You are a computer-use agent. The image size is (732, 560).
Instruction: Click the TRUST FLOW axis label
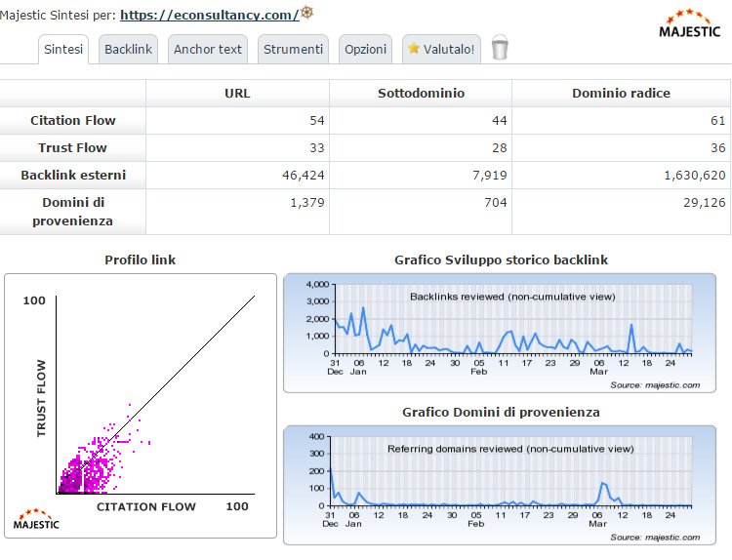[x=42, y=398]
